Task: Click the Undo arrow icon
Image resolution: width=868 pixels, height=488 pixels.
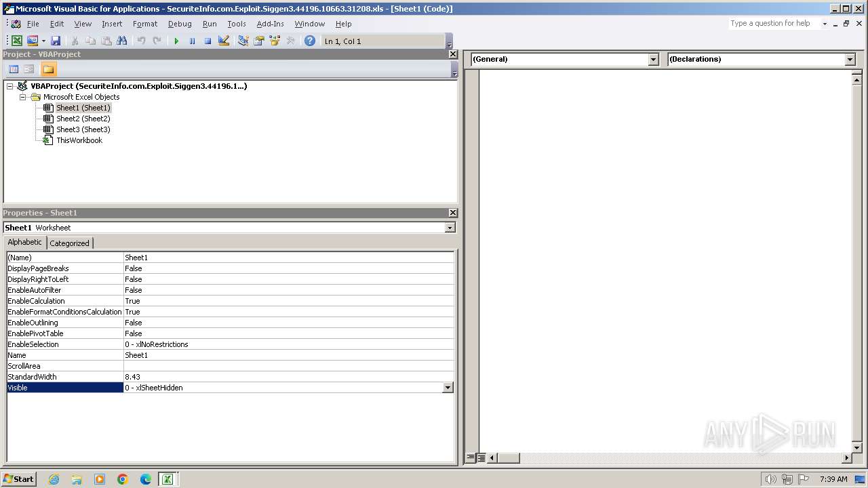Action: click(141, 41)
